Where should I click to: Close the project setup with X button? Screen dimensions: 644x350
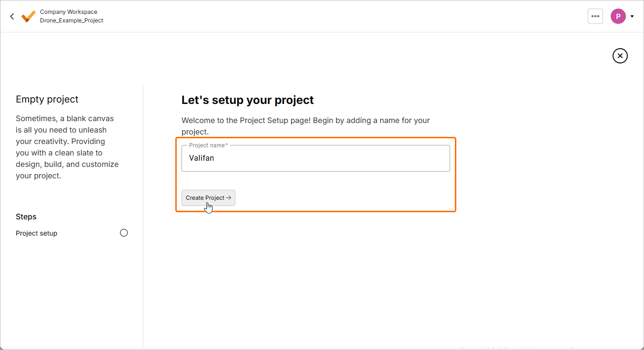620,56
